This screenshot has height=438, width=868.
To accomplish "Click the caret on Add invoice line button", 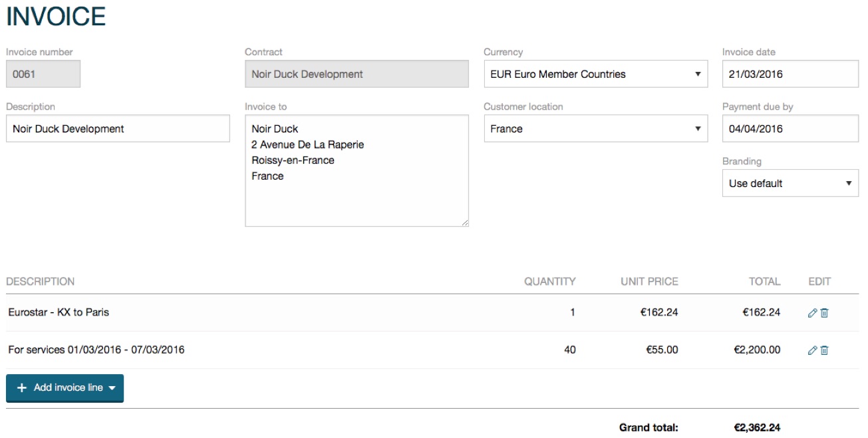I will coord(112,388).
